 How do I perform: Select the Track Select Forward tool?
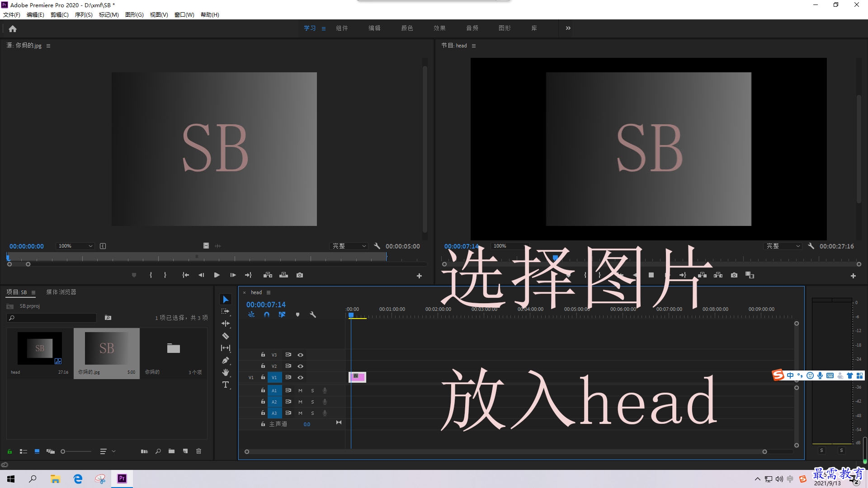226,312
